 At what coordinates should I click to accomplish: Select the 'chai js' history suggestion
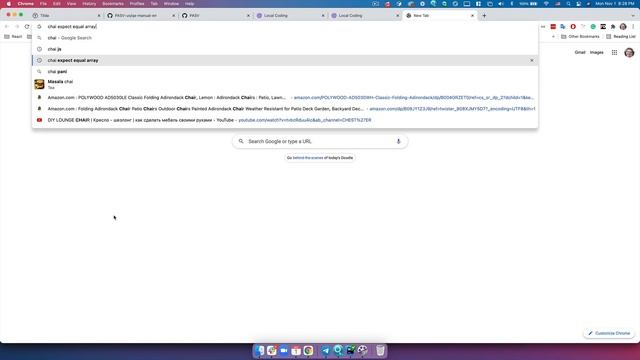[x=285, y=49]
